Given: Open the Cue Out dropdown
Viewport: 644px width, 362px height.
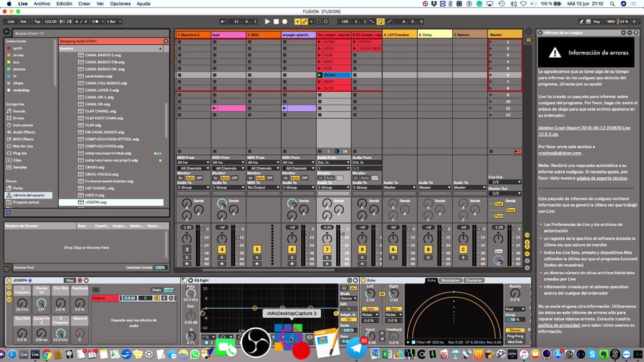Looking at the screenshot, I should [x=504, y=182].
